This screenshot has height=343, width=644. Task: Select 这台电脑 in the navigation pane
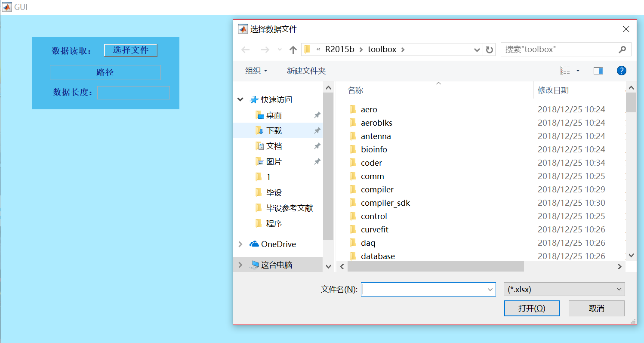pyautogui.click(x=277, y=265)
